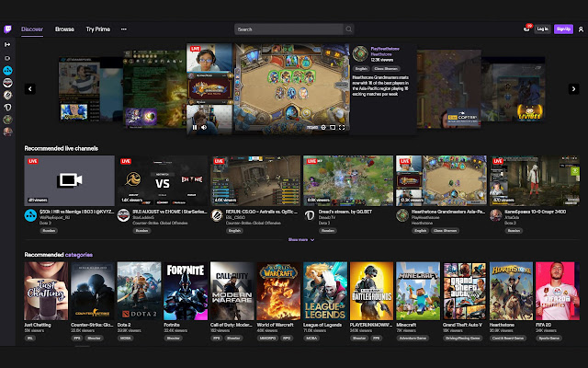This screenshot has height=368, width=588.
Task: Expand Show more recommended channels
Action: click(301, 239)
